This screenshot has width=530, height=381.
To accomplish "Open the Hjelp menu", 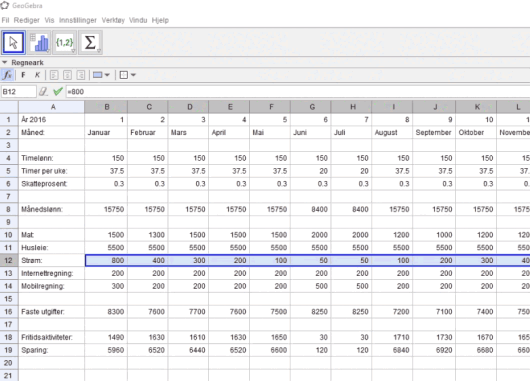I will pyautogui.click(x=160, y=20).
